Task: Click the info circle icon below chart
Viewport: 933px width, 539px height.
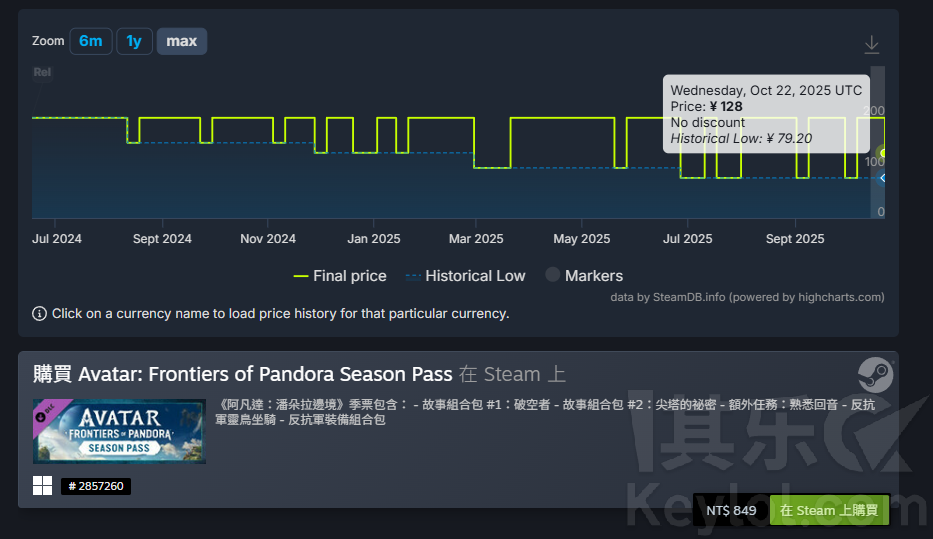Action: click(x=39, y=313)
